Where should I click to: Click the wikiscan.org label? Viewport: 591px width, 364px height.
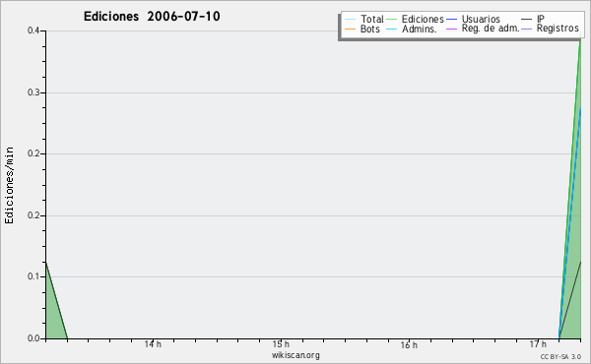point(295,355)
